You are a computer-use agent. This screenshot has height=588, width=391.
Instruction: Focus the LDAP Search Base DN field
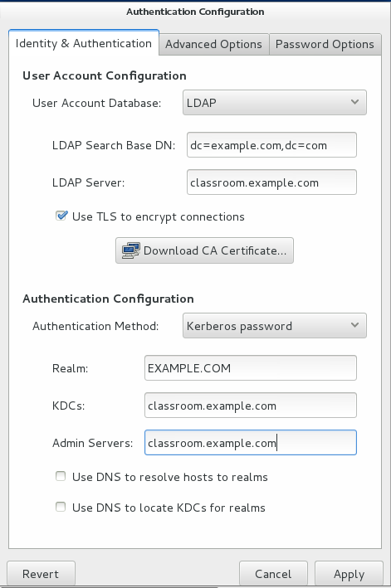click(271, 145)
